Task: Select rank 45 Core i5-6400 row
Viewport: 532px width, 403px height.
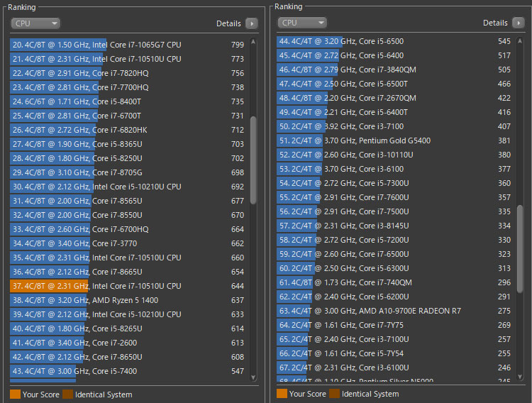Action: point(395,55)
